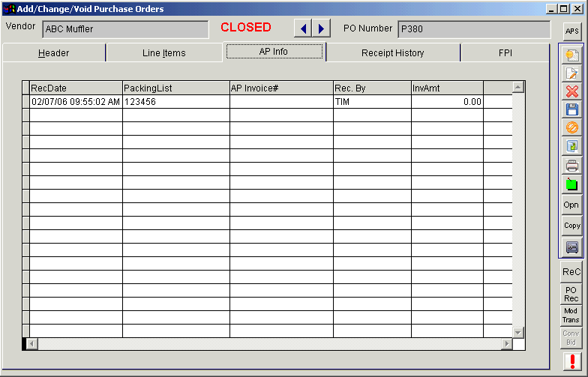Click the green folder icon
This screenshot has width=588, height=377.
pyautogui.click(x=571, y=184)
